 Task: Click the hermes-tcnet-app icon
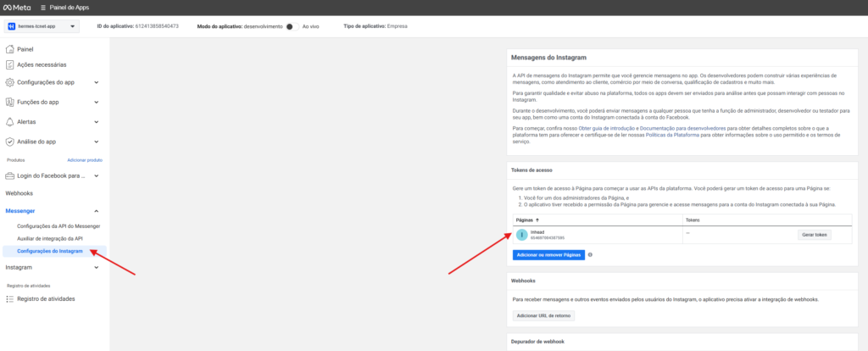pyautogui.click(x=12, y=26)
